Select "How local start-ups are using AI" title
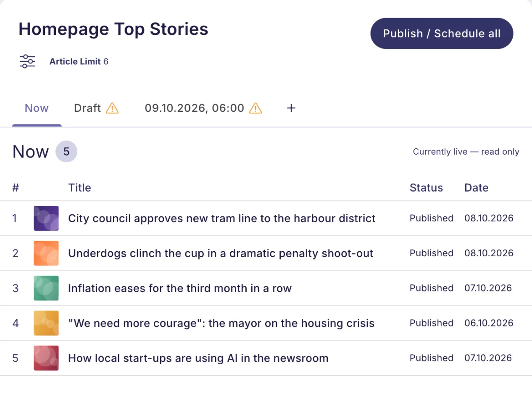This screenshot has width=532, height=400. [x=198, y=358]
